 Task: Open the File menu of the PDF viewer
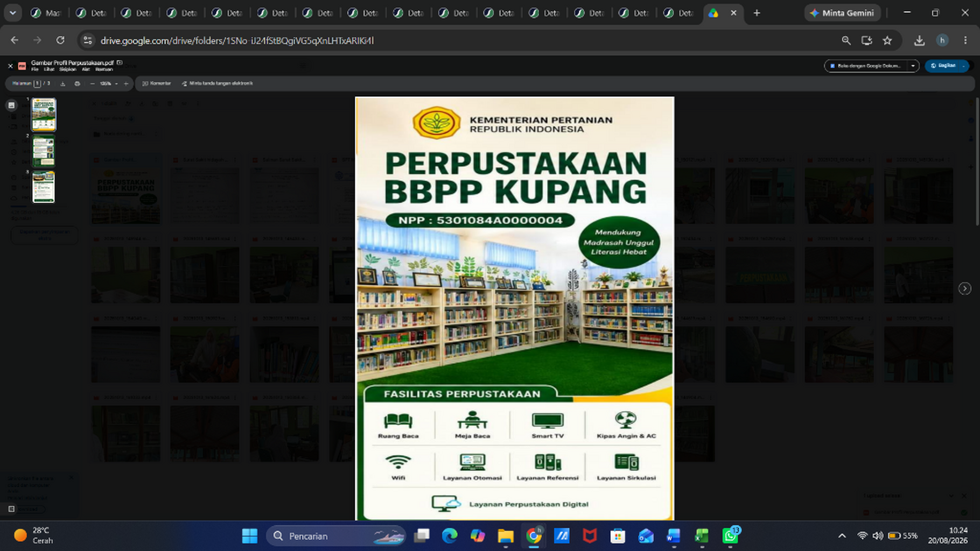34,69
